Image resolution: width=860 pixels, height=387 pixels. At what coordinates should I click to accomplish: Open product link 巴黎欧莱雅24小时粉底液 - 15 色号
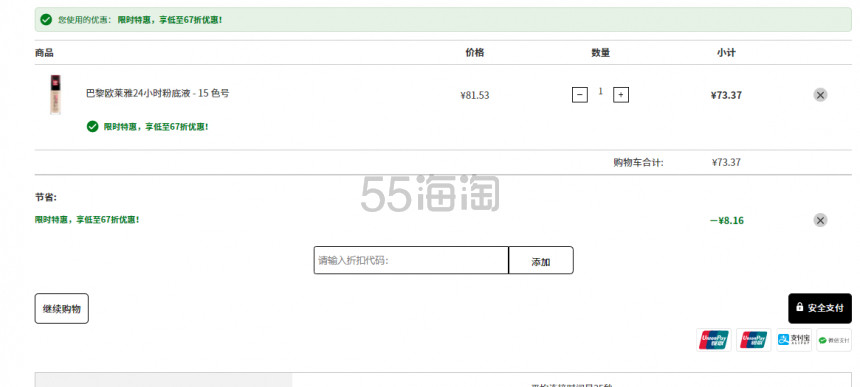(x=157, y=93)
